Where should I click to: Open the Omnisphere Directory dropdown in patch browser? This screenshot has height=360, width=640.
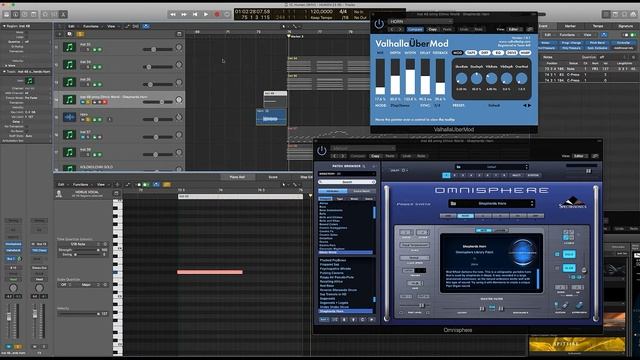[x=347, y=174]
